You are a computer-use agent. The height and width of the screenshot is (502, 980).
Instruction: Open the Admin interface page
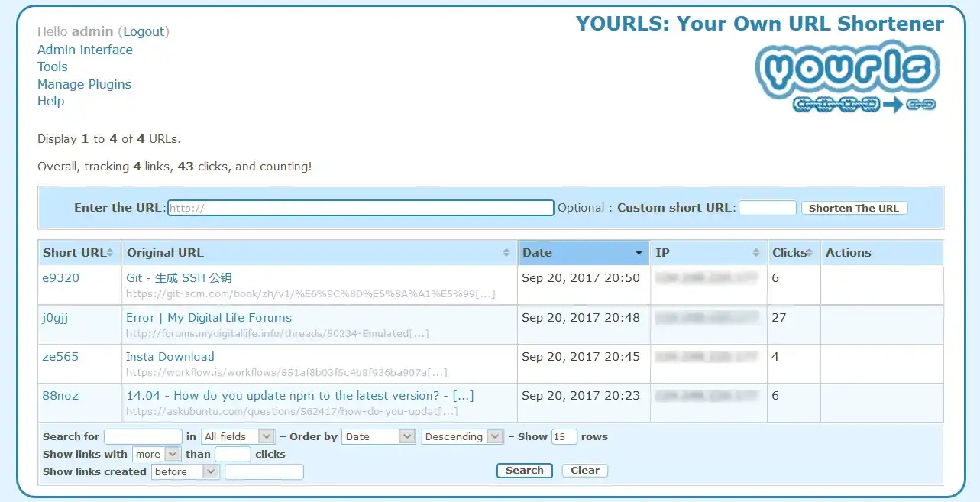(85, 50)
